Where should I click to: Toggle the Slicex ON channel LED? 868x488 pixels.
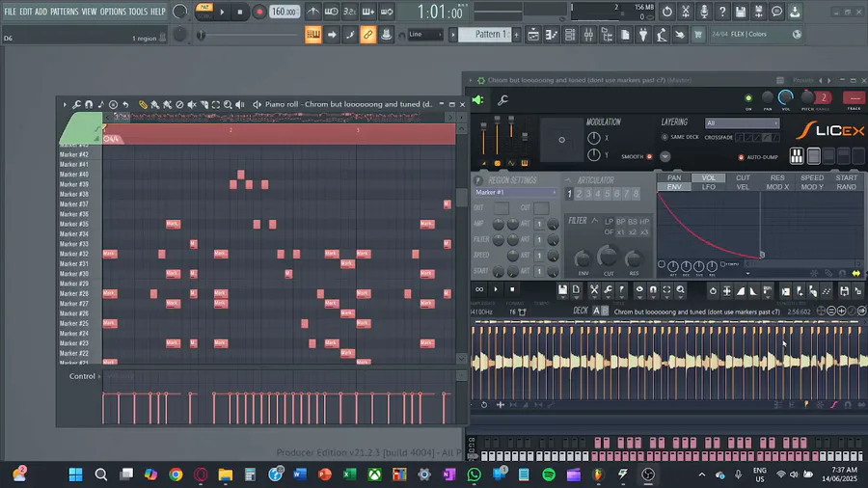[x=748, y=98]
